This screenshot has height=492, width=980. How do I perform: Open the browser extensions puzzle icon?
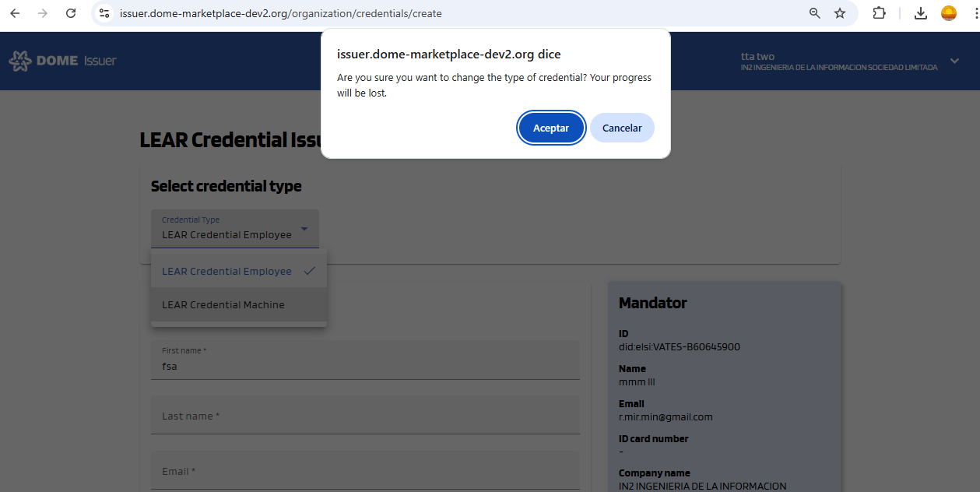tap(880, 13)
